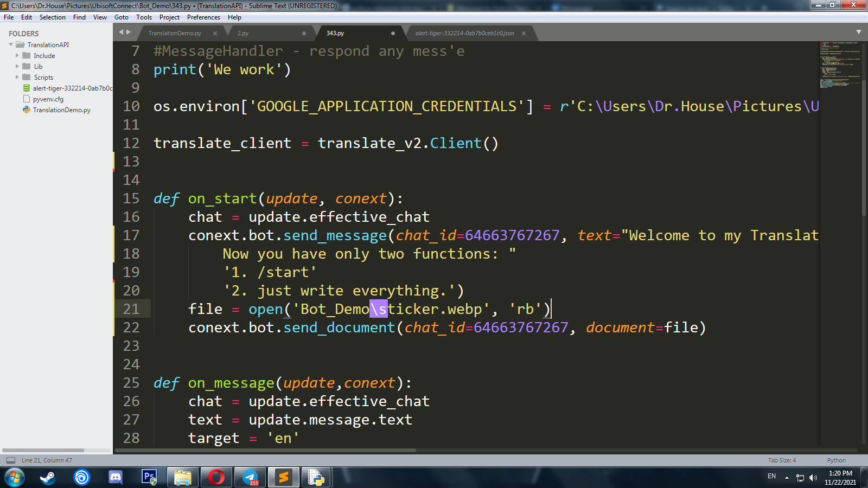Expand the Lib folder arrow
Screen dimensions: 868x488
[17, 66]
